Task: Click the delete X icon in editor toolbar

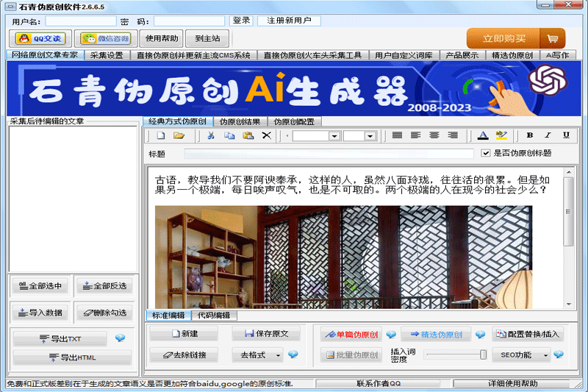Action: click(267, 135)
